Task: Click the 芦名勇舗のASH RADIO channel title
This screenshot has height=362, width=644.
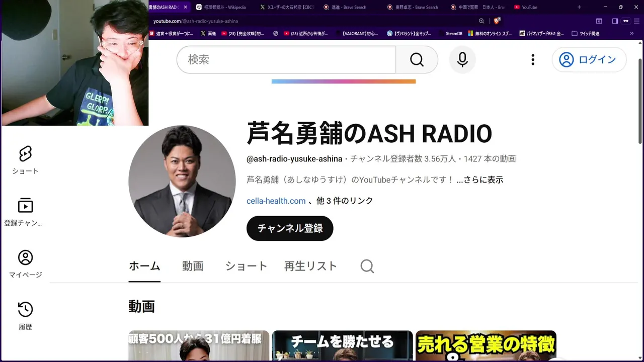Action: point(369,133)
